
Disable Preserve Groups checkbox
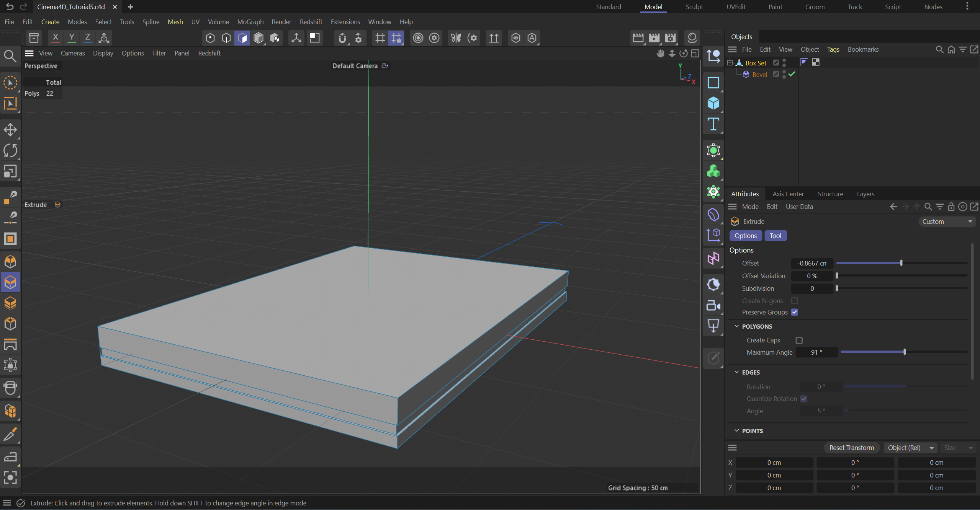coord(795,312)
